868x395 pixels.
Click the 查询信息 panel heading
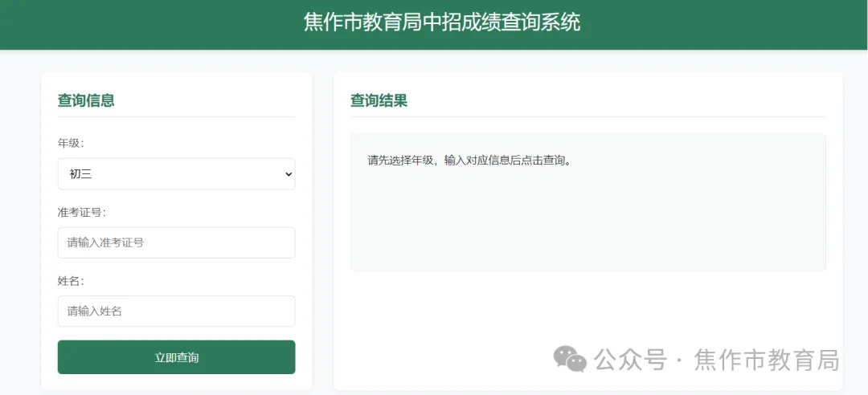point(86,100)
